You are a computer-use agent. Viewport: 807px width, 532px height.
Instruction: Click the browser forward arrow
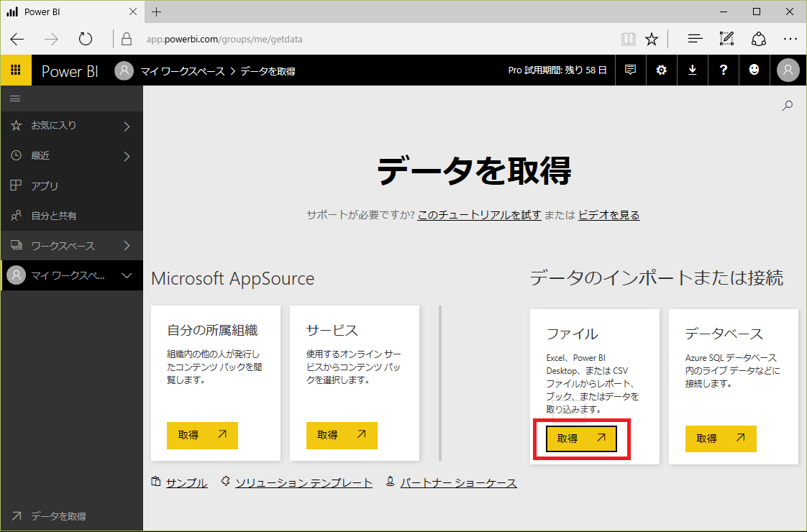(x=51, y=39)
